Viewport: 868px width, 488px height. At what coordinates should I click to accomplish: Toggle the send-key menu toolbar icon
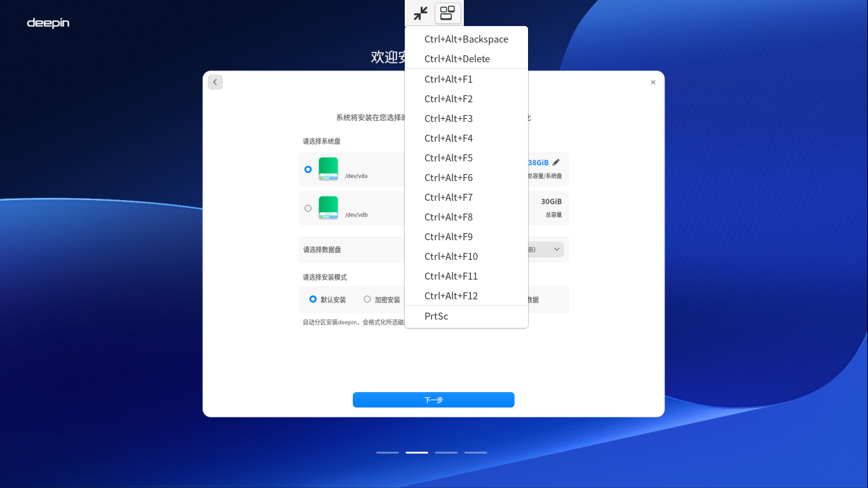(448, 13)
